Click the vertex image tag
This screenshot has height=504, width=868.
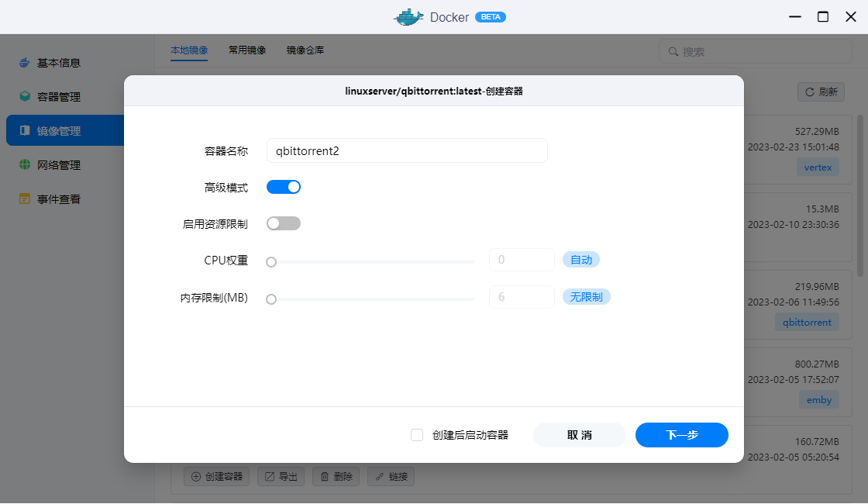(x=818, y=167)
